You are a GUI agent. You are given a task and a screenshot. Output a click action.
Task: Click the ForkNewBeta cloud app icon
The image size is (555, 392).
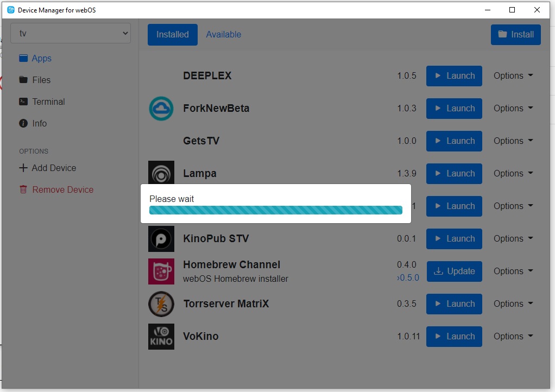(161, 109)
